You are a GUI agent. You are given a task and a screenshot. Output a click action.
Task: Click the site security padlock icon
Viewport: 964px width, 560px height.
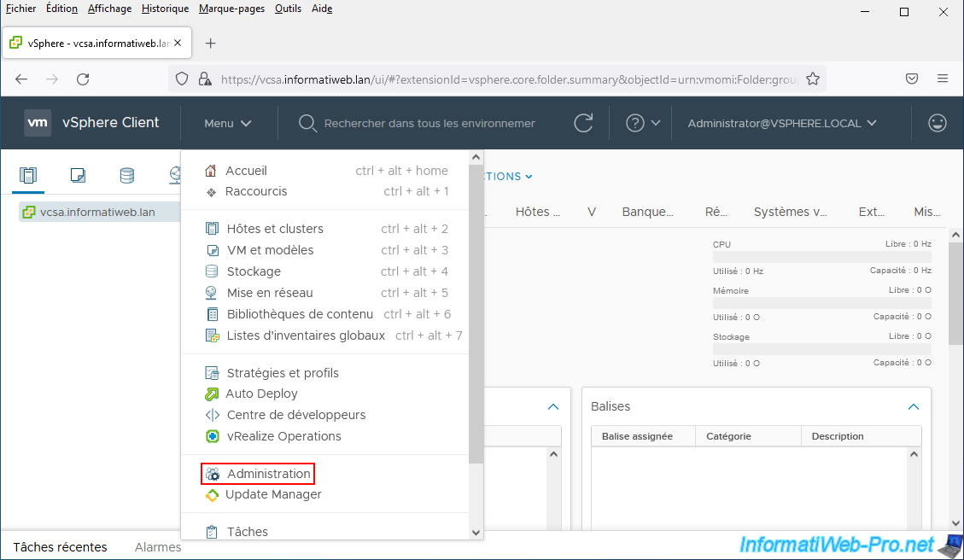[x=205, y=79]
